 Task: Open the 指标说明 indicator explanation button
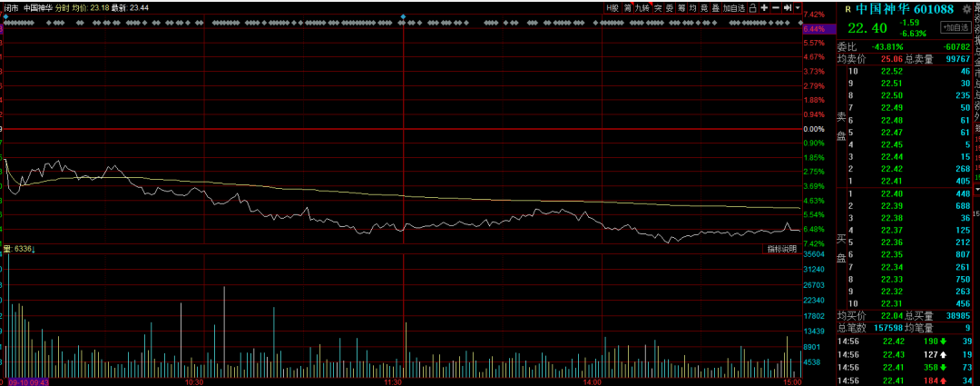782,249
